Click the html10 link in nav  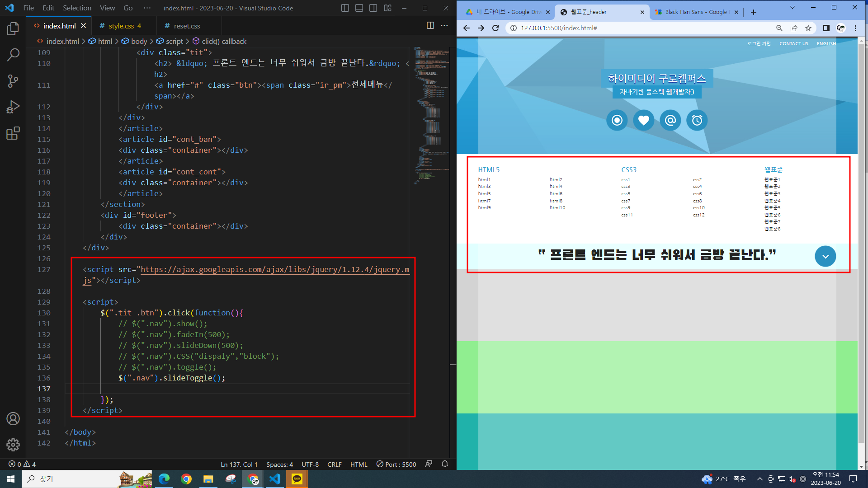click(557, 208)
